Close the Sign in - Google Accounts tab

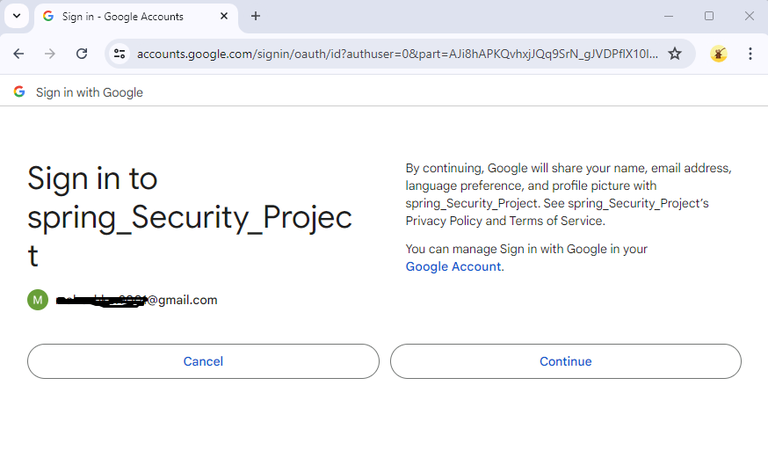(221, 16)
